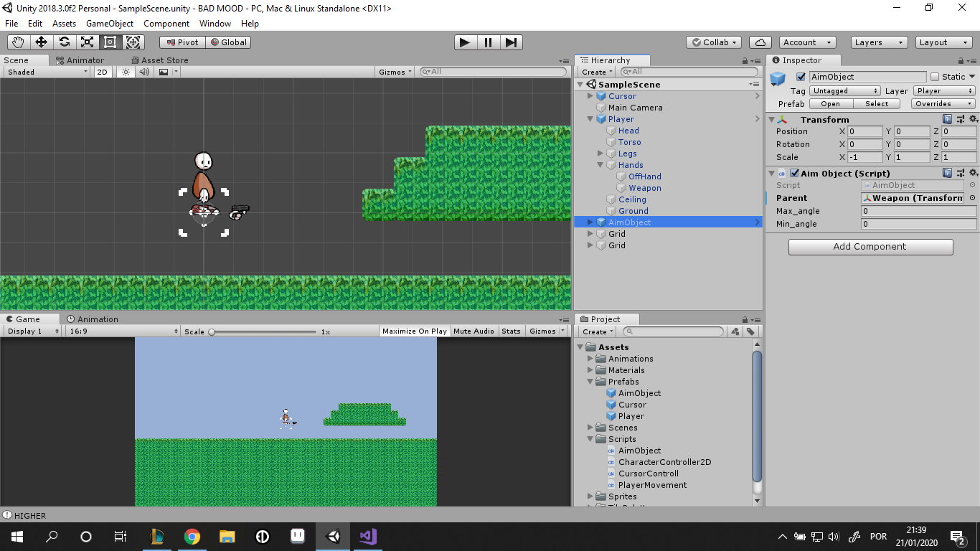Open the GameObject menu
The width and height of the screenshot is (980, 551).
(109, 24)
